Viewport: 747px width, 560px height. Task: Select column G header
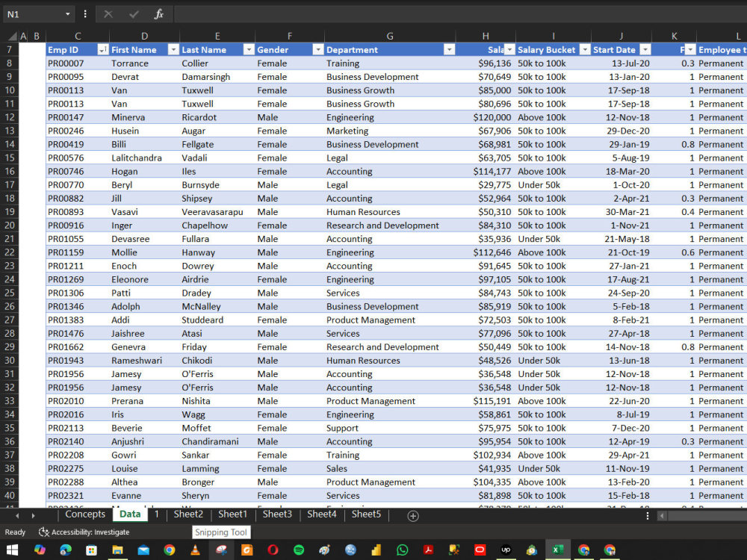click(390, 36)
